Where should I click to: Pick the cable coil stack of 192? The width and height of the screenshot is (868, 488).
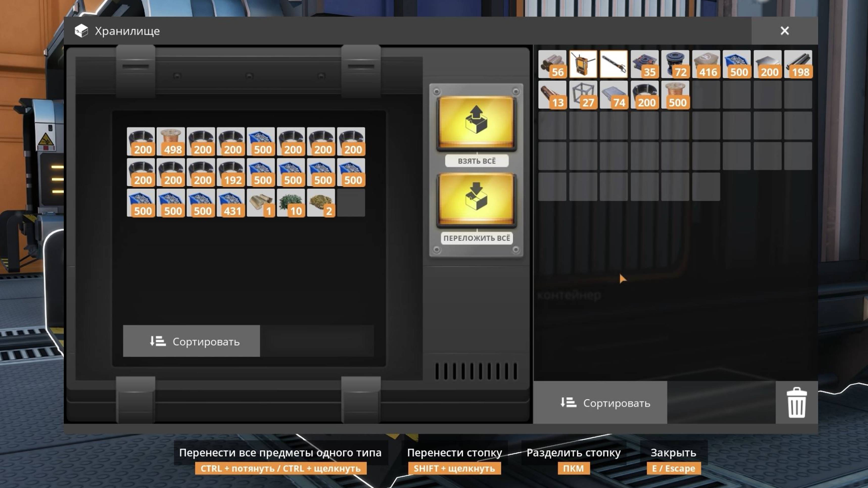[230, 172]
